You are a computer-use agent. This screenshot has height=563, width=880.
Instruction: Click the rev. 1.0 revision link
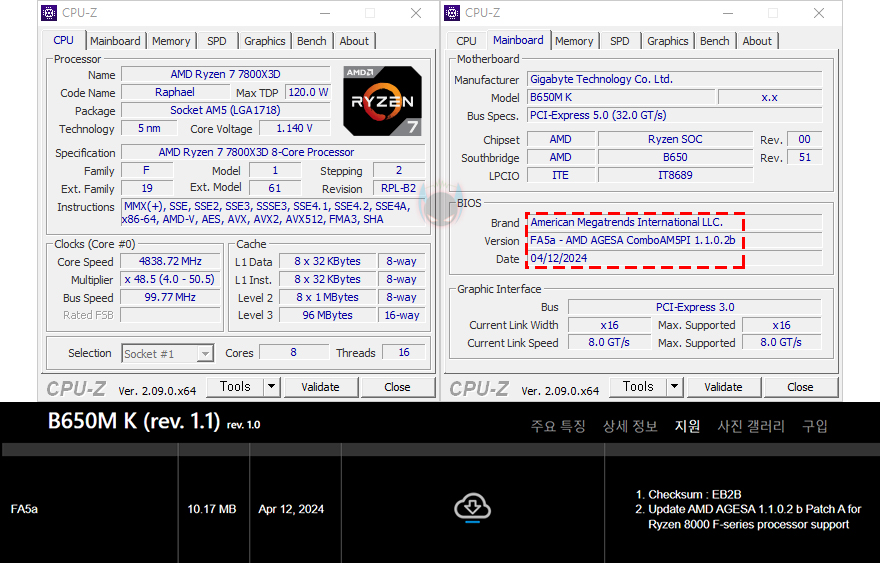[x=244, y=425]
